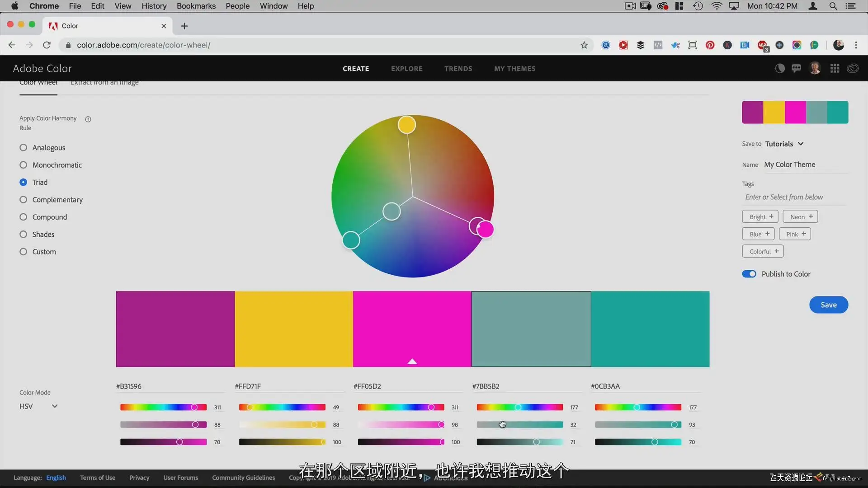Bookmark page with the star icon
The height and width of the screenshot is (488, 868).
[584, 45]
